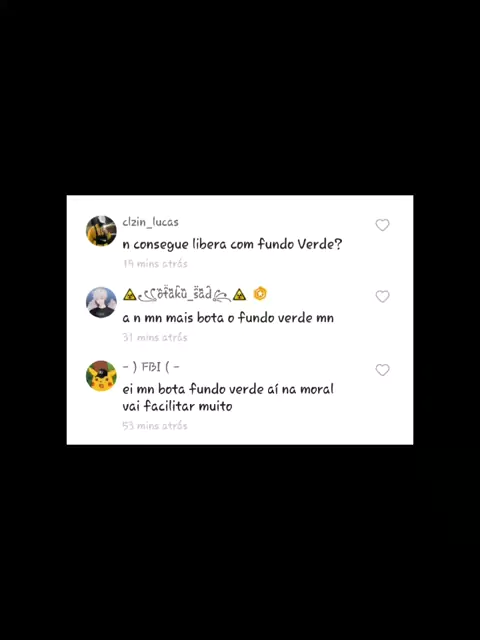Screen dimensions: 480x640
Task: Click the '31 mins atrás' timestamp
Action: (155, 338)
